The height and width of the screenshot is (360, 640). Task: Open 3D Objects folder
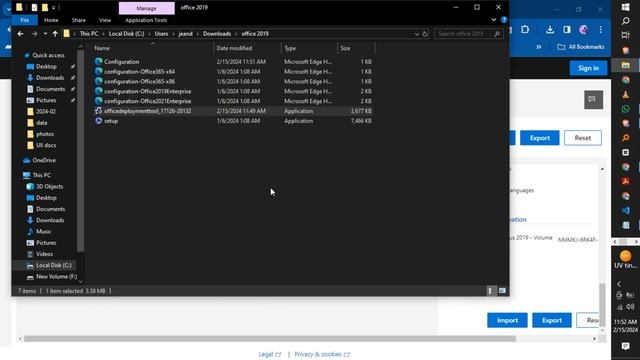50,187
